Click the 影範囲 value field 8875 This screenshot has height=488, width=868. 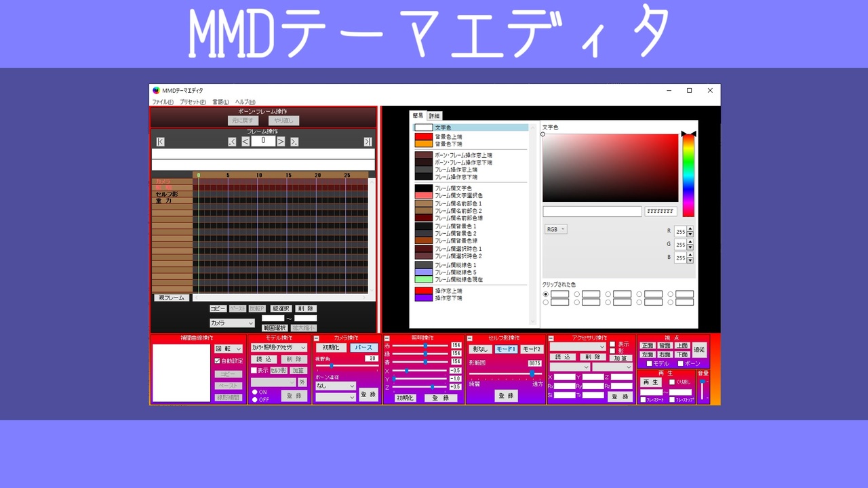(534, 363)
